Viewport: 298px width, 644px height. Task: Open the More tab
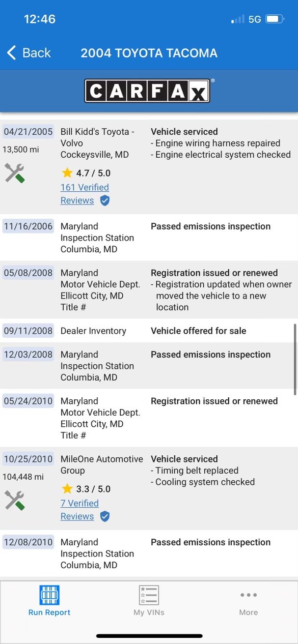(x=249, y=601)
